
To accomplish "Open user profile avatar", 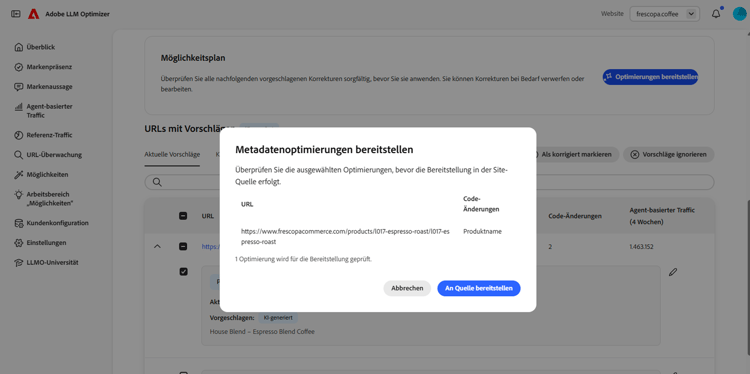I will point(739,14).
